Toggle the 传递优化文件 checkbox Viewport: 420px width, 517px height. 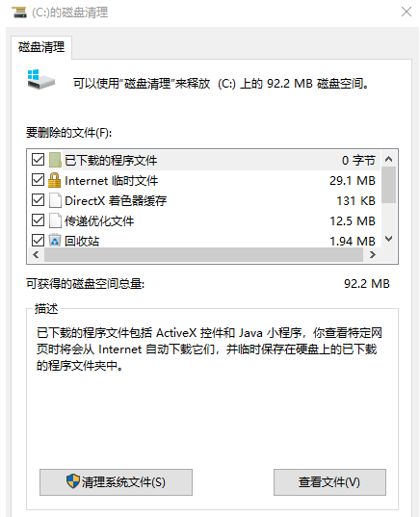point(38,220)
